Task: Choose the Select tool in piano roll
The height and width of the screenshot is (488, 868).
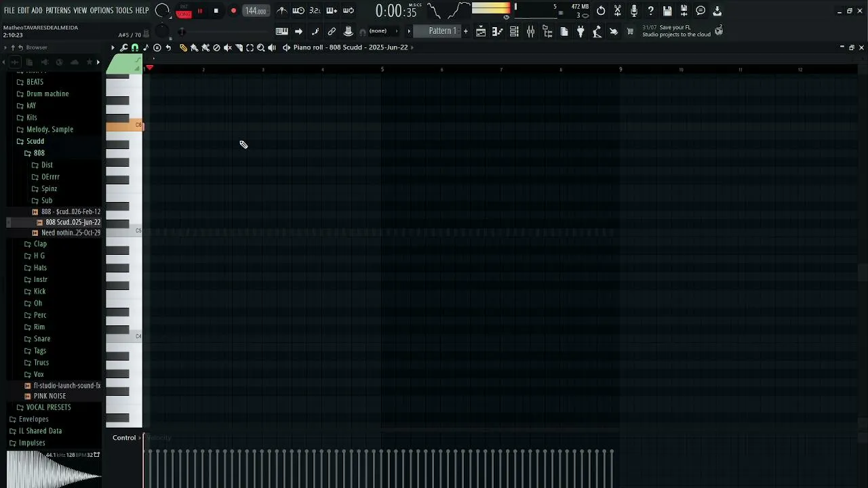Action: pos(250,47)
